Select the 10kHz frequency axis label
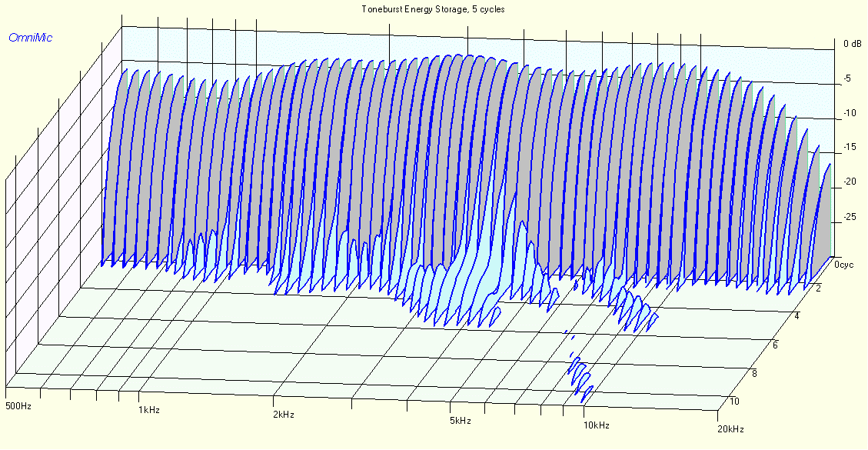 pos(597,425)
